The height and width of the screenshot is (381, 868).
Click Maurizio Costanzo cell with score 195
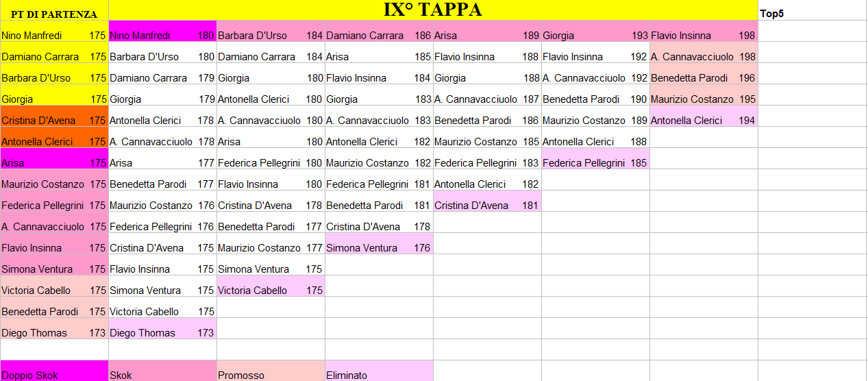(x=703, y=99)
